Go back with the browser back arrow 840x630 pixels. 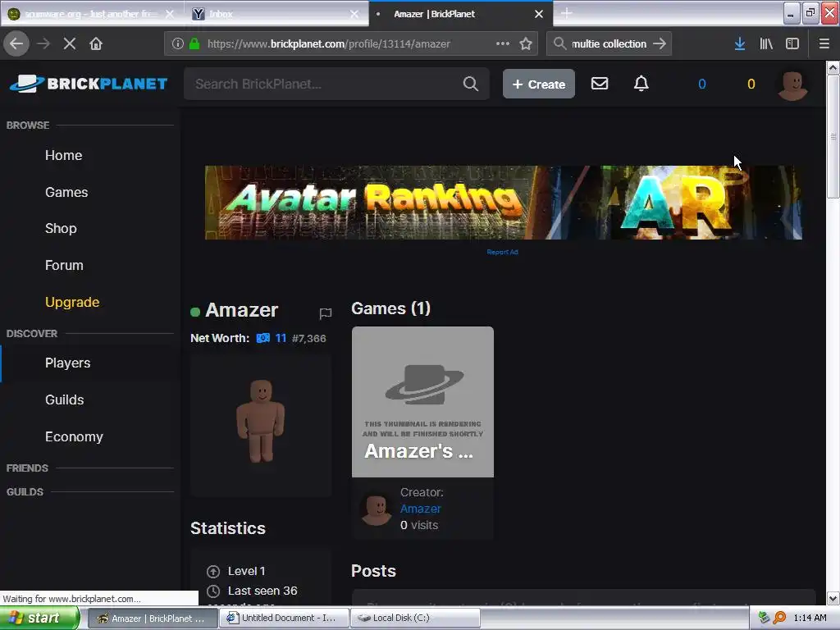pyautogui.click(x=16, y=43)
